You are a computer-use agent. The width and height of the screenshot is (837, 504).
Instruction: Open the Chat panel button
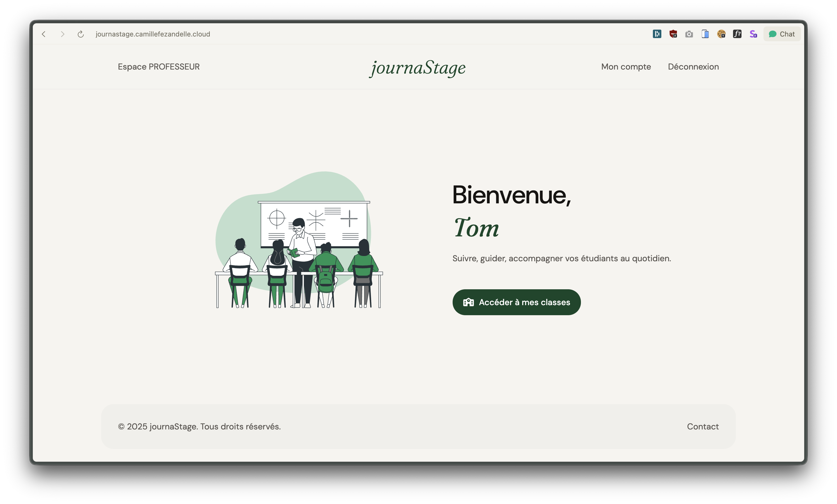[782, 34]
